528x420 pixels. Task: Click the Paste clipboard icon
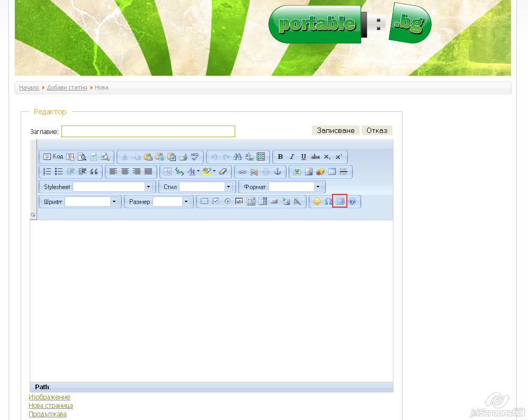148,157
